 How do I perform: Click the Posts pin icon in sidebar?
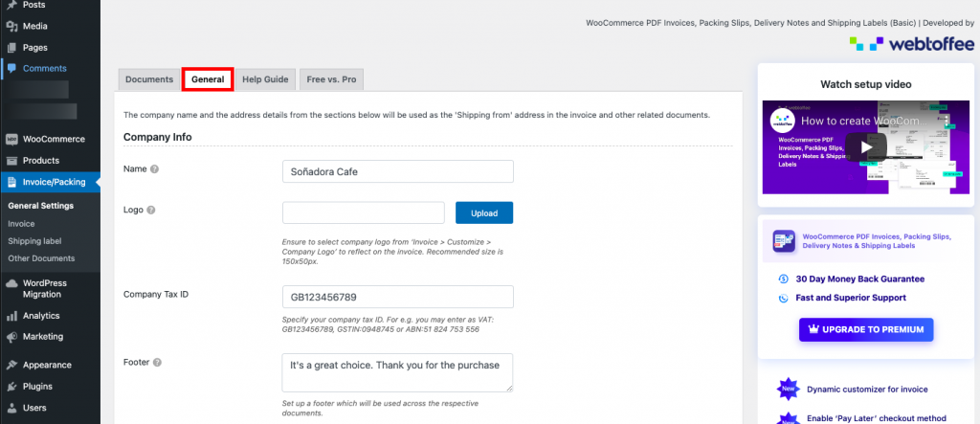click(11, 5)
